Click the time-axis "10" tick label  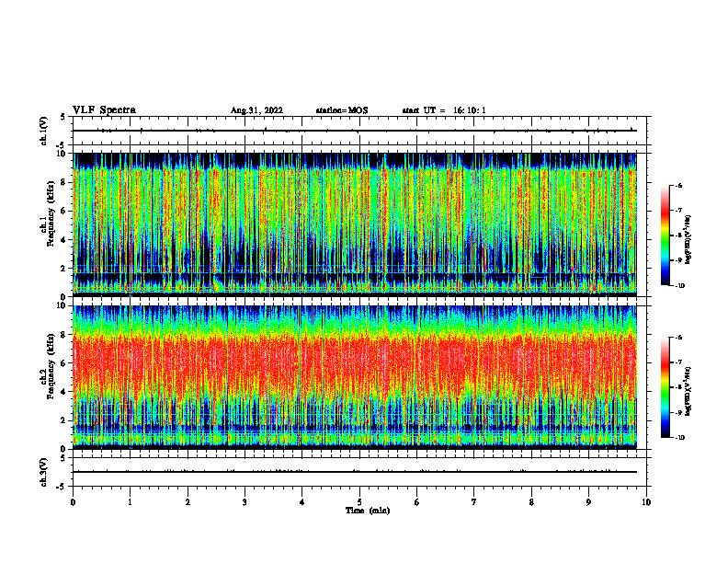(646, 502)
